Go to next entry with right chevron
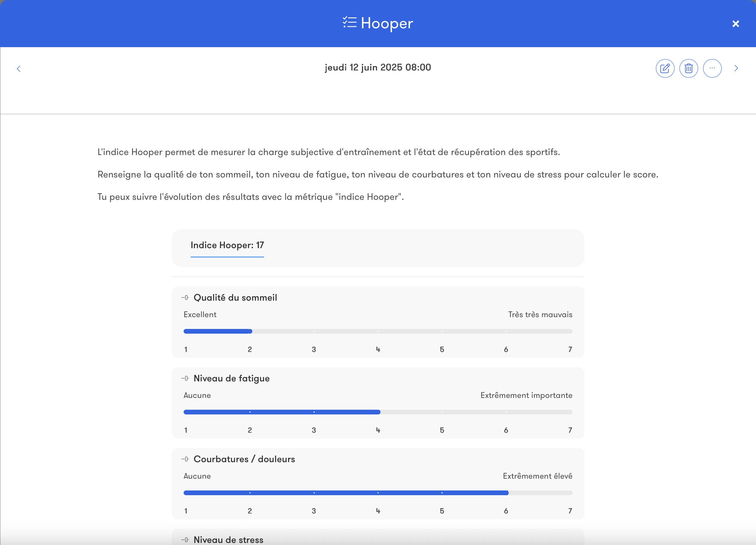Image resolution: width=756 pixels, height=545 pixels. 736,68
